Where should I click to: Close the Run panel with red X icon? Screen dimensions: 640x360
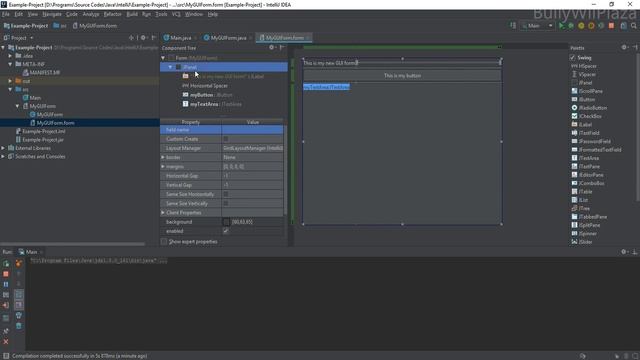coord(6,342)
